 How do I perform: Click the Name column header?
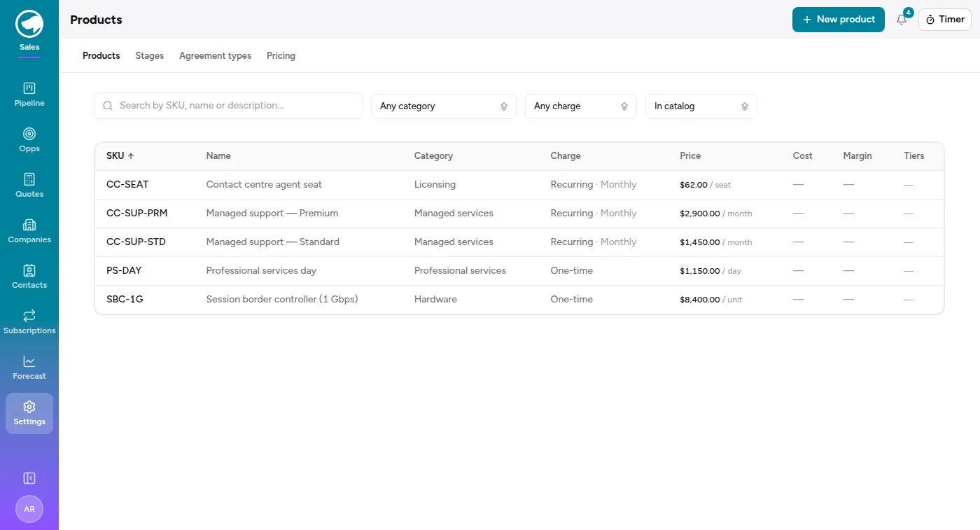pyautogui.click(x=218, y=156)
